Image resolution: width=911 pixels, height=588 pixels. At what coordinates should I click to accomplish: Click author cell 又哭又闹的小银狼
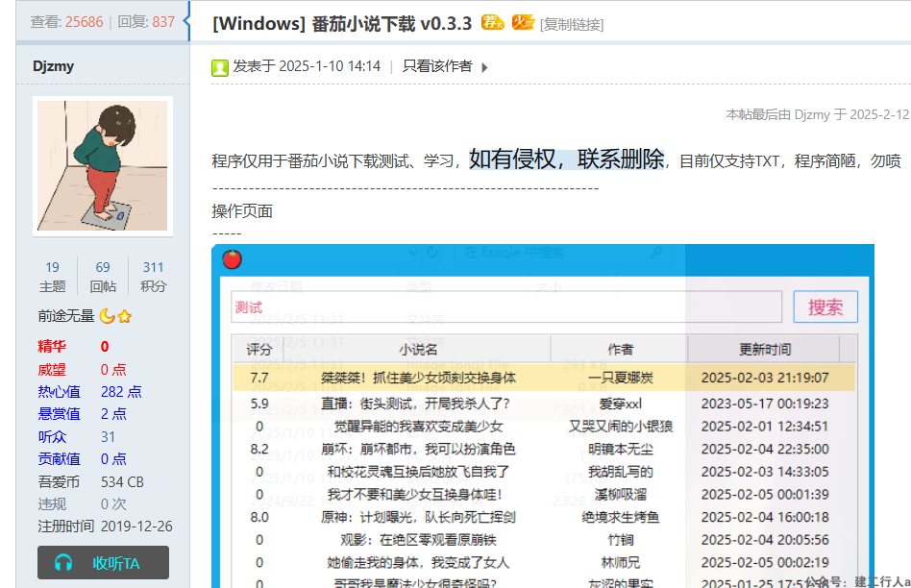(x=621, y=427)
